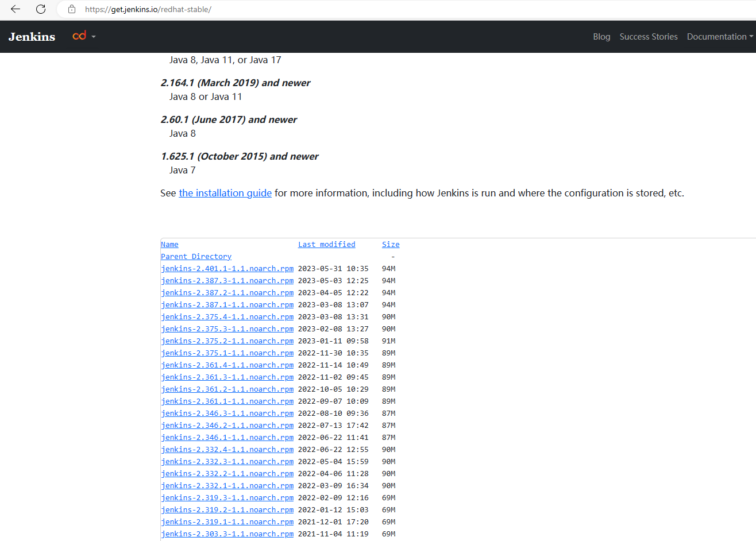756x541 pixels.
Task: Sort listing by Last modified
Action: click(x=326, y=245)
